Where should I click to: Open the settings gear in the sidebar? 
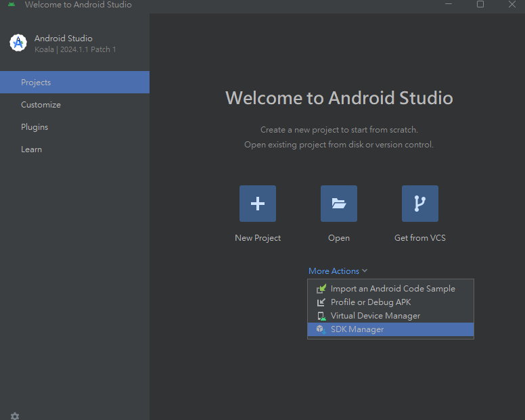point(15,416)
